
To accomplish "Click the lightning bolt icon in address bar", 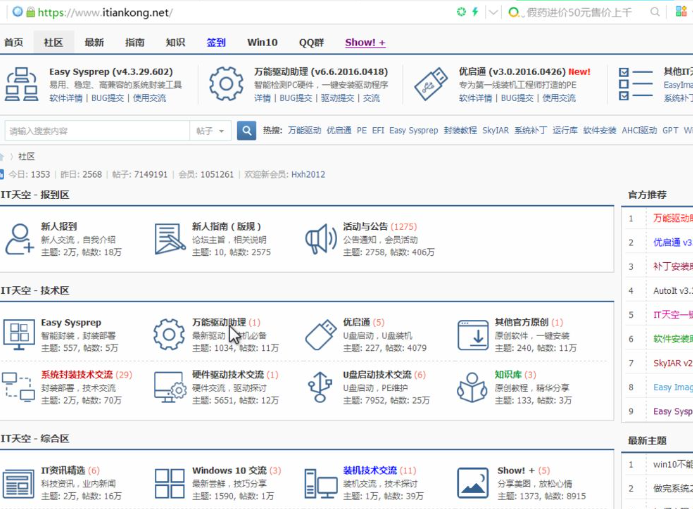I will [x=474, y=12].
